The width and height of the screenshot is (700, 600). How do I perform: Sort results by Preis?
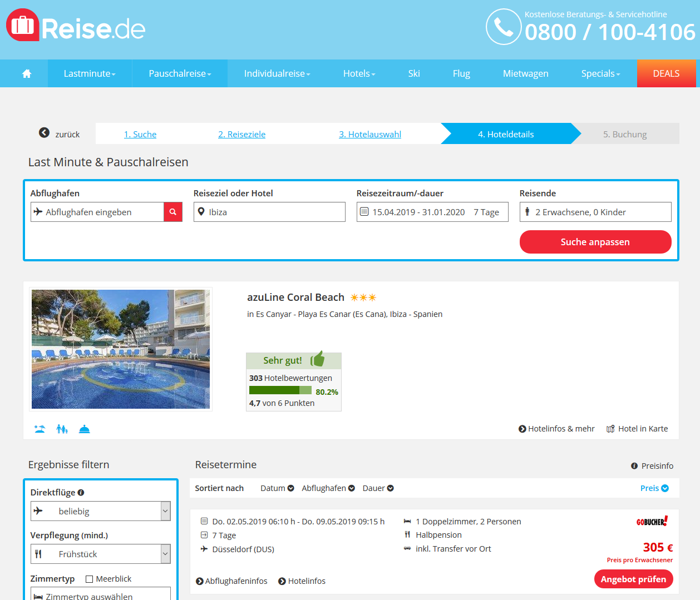[x=654, y=488]
